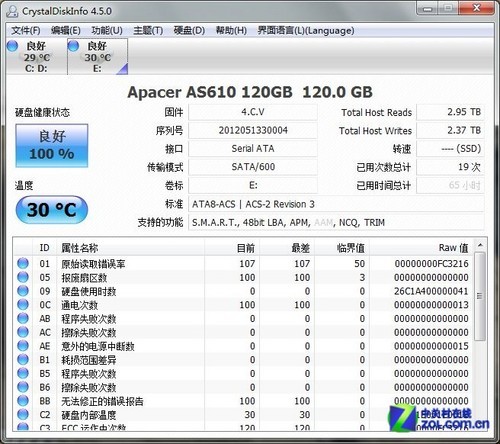Image resolution: width=500 pixels, height=444 pixels.
Task: Click the 最差 column header
Action: (287, 248)
